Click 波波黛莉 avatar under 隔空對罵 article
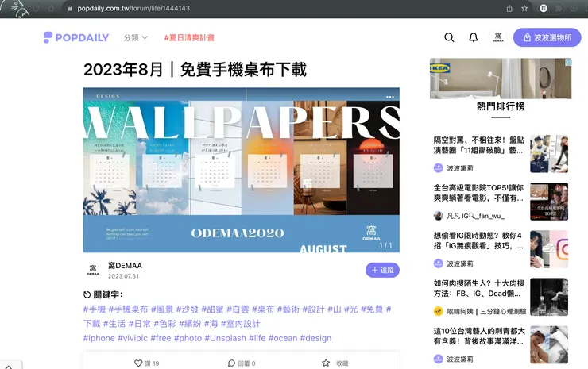Image resolution: width=588 pixels, height=369 pixels. click(439, 167)
